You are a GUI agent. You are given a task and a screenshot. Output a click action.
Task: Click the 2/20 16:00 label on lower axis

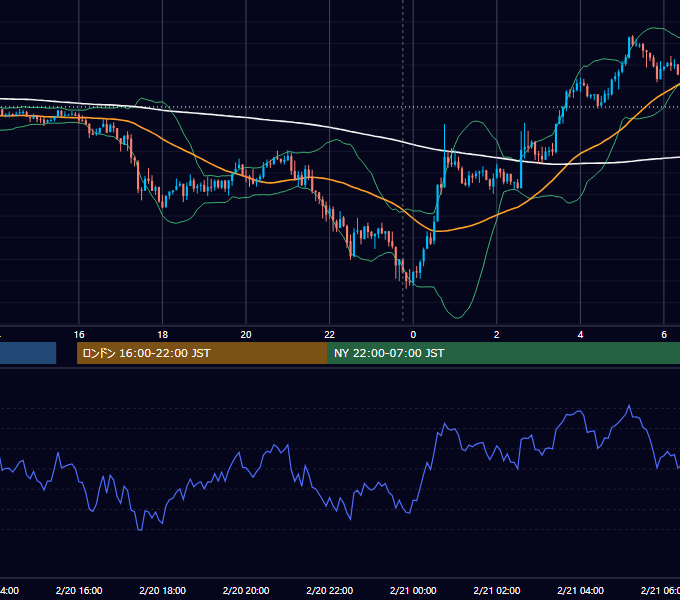click(x=79, y=590)
